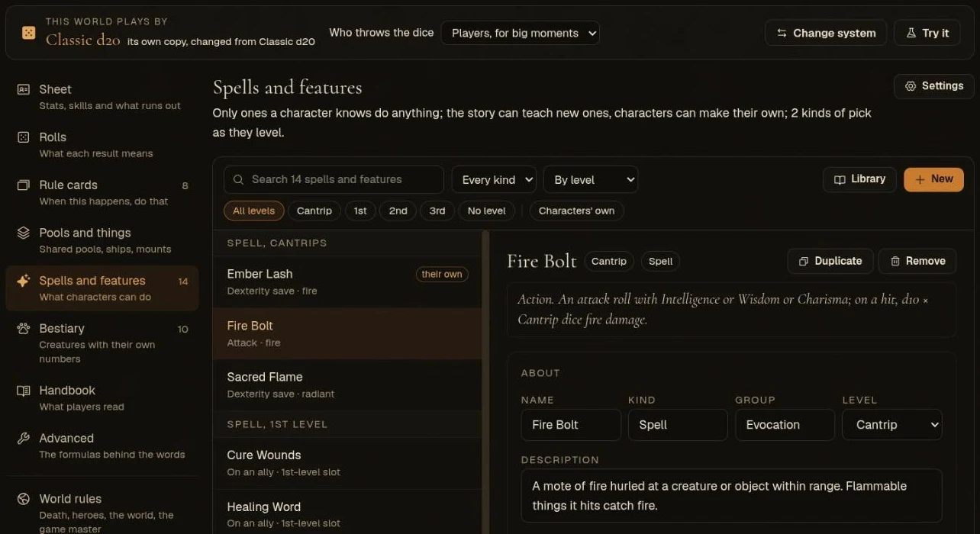This screenshot has height=534, width=980.
Task: Select Healing Word in the spell list
Action: point(347,513)
